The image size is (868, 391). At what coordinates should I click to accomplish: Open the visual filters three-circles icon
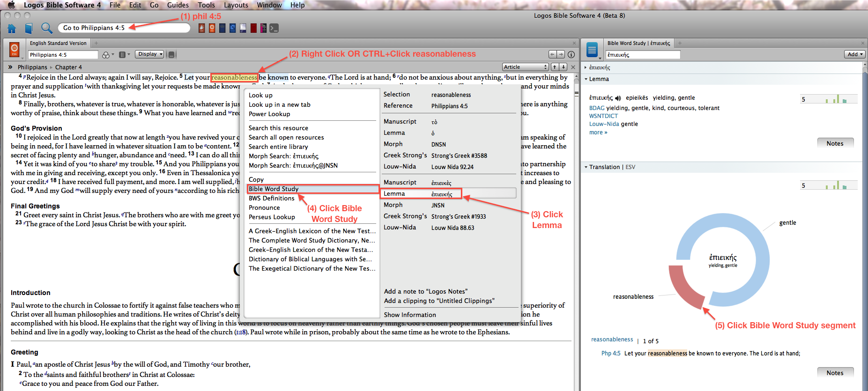click(106, 55)
